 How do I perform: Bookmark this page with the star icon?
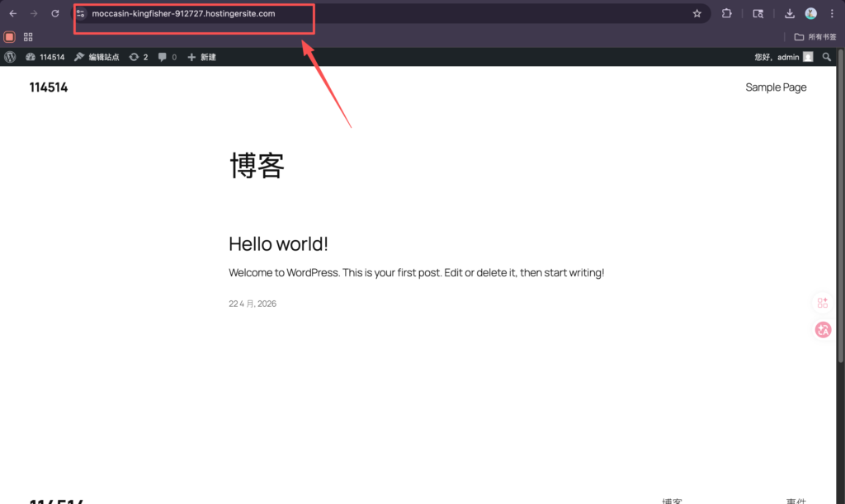coord(696,13)
